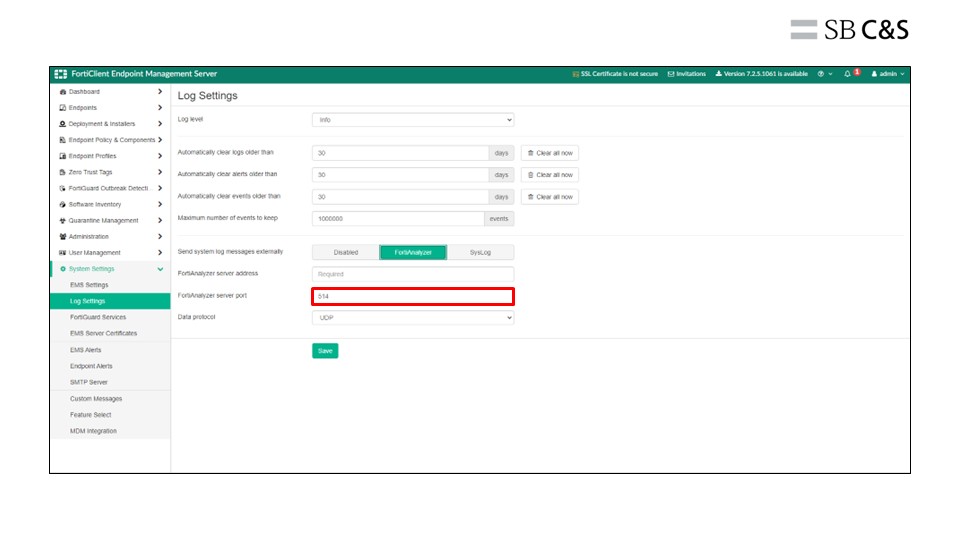This screenshot has width=960, height=540.
Task: Expand the Endpoint Profiles chevron
Action: (x=160, y=156)
